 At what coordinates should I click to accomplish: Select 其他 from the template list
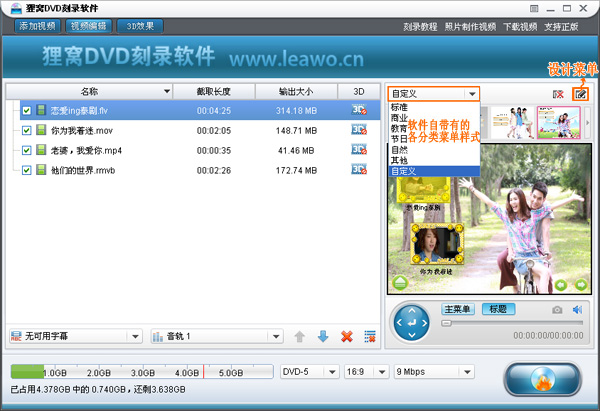pos(434,160)
